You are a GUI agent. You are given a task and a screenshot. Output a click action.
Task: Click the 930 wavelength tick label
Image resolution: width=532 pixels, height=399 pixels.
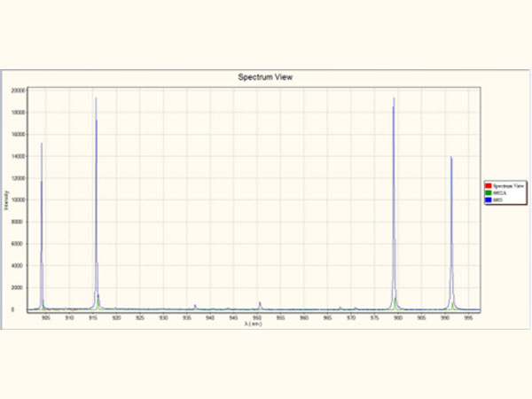click(x=163, y=317)
